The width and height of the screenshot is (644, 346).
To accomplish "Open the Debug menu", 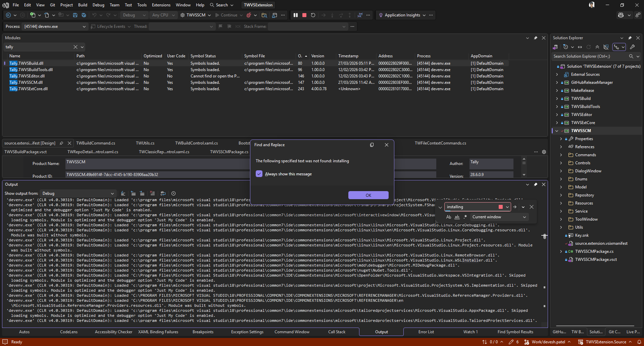I will [98, 5].
